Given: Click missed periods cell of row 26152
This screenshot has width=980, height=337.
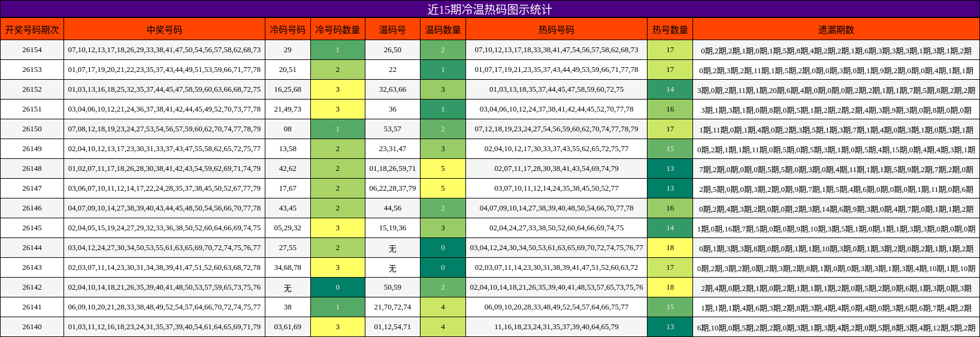Looking at the screenshot, I should coord(836,89).
